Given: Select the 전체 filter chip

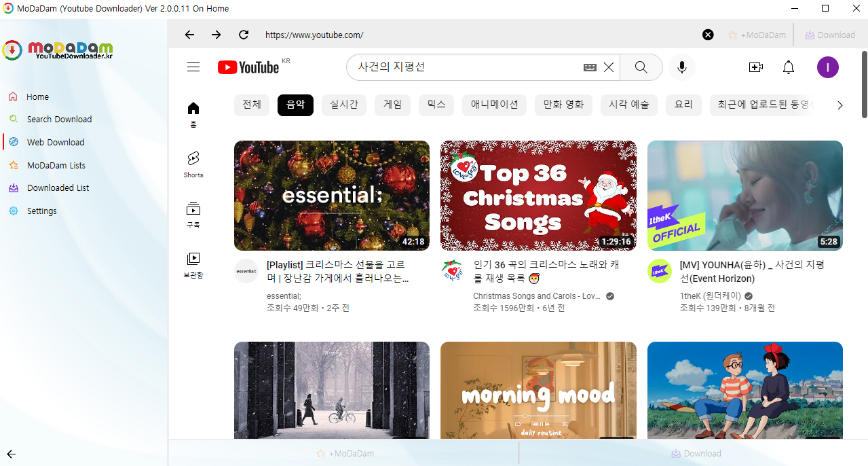Looking at the screenshot, I should (252, 105).
